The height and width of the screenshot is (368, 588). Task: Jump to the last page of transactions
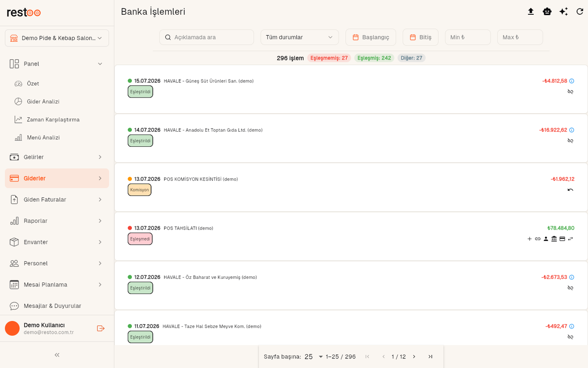click(430, 357)
